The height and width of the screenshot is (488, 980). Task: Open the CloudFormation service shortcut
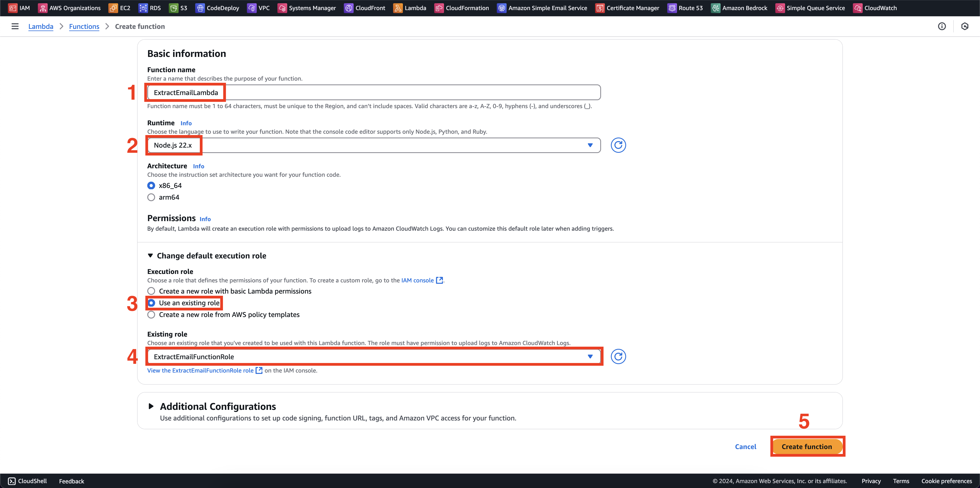click(x=461, y=8)
